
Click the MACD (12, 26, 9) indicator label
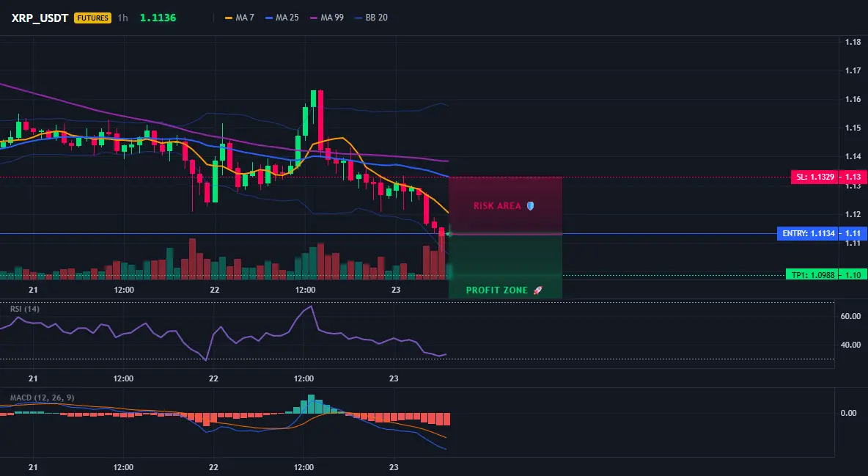click(42, 398)
